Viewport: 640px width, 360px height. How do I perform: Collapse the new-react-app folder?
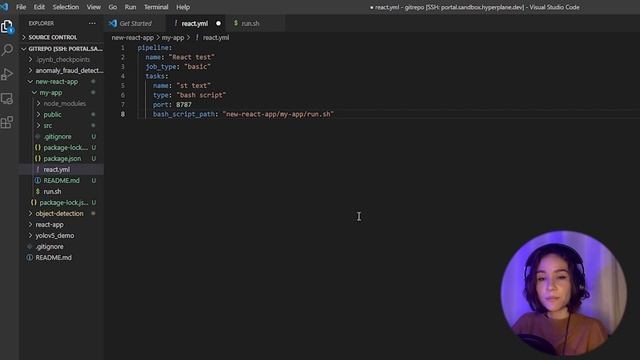61,82
